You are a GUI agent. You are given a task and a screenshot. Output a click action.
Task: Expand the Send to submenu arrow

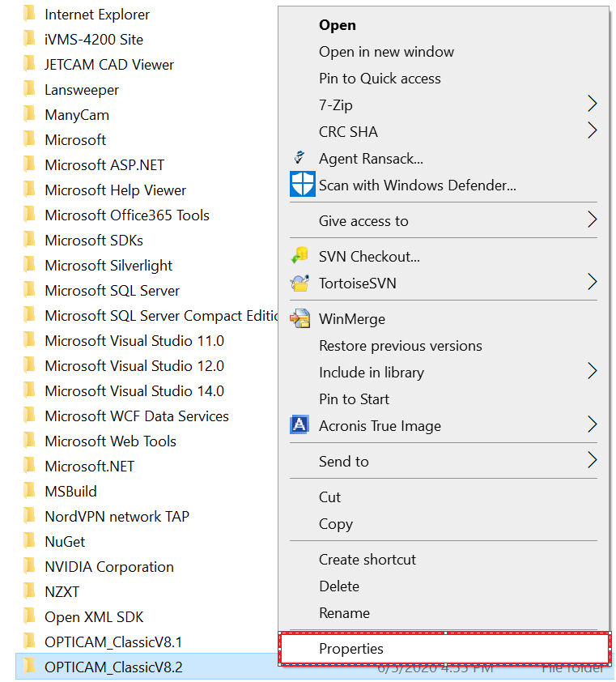click(x=592, y=461)
